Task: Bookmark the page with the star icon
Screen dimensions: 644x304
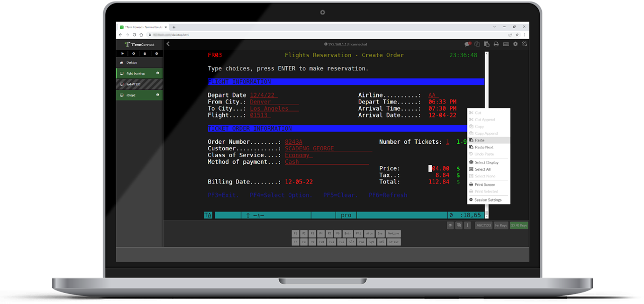Action: (517, 35)
